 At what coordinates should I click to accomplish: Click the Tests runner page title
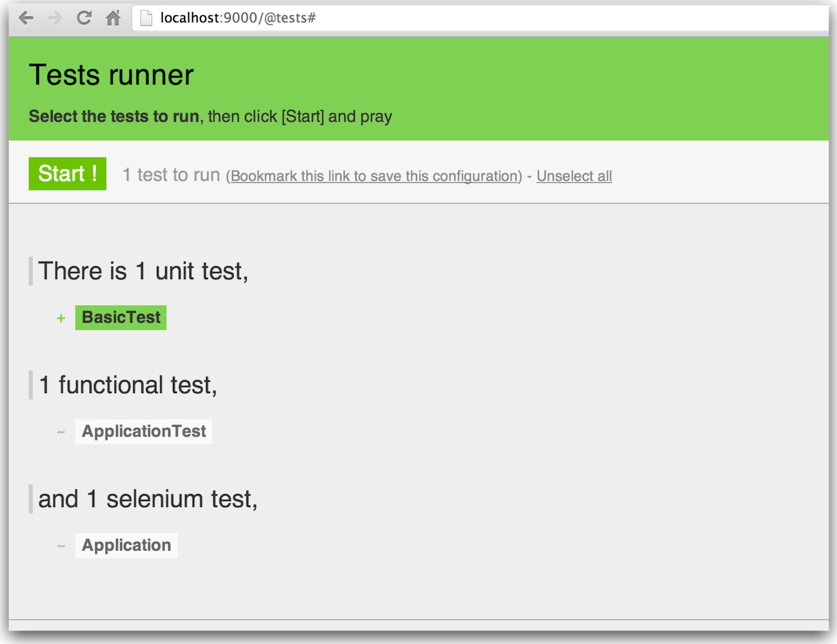[111, 75]
